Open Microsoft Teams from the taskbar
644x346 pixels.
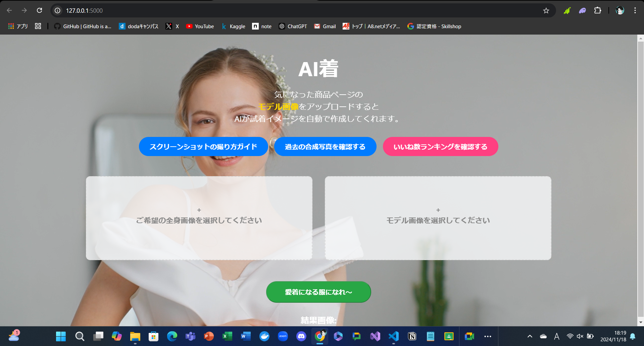click(190, 336)
